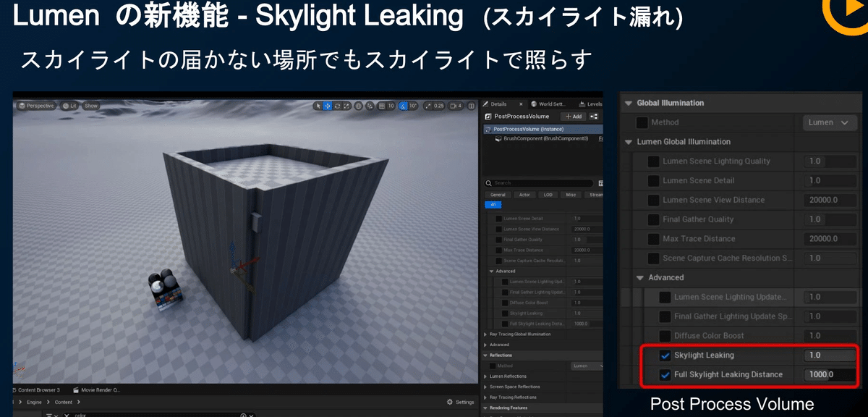Screen dimensions: 868x417
Task: Open Movie Render Queue tab
Action: coord(96,389)
